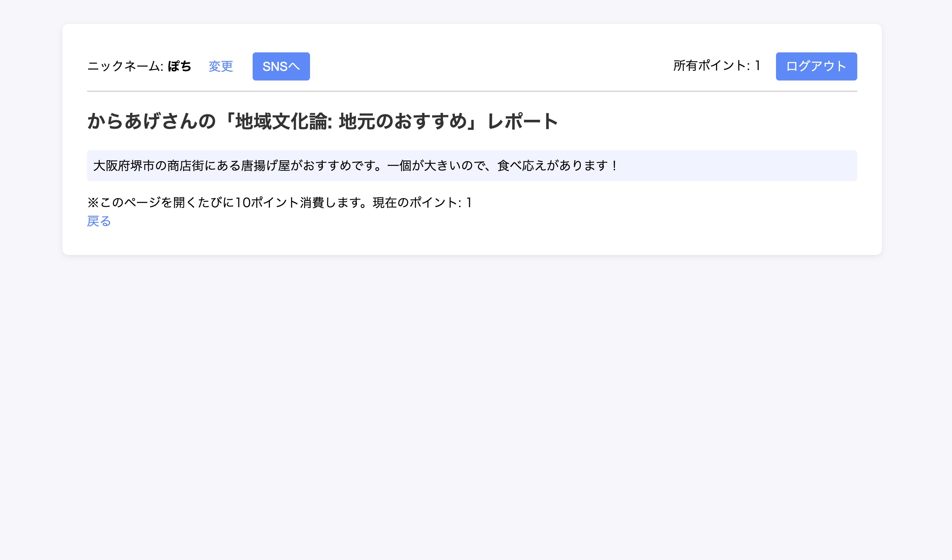Click the word レポート ending the heading
Viewport: 952px width, 560px height.
tap(522, 121)
